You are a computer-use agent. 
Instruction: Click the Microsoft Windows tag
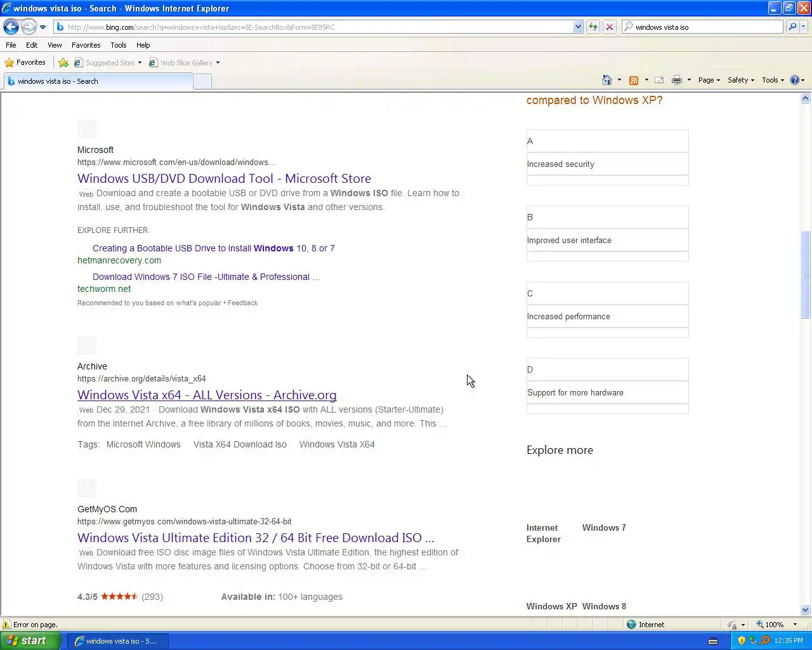pos(143,444)
